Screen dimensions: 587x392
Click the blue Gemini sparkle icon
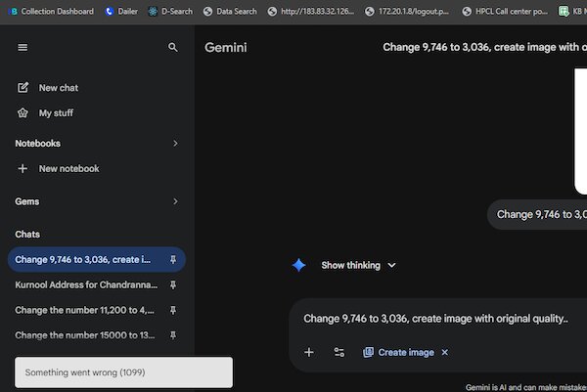pos(298,265)
